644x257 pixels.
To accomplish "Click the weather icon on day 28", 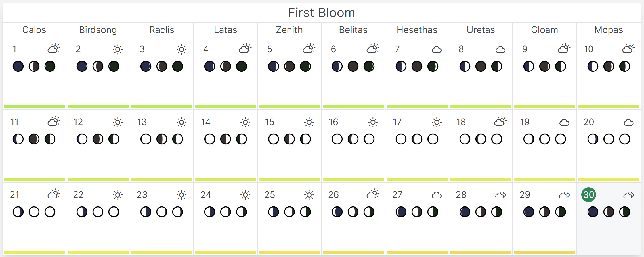I will click(500, 195).
